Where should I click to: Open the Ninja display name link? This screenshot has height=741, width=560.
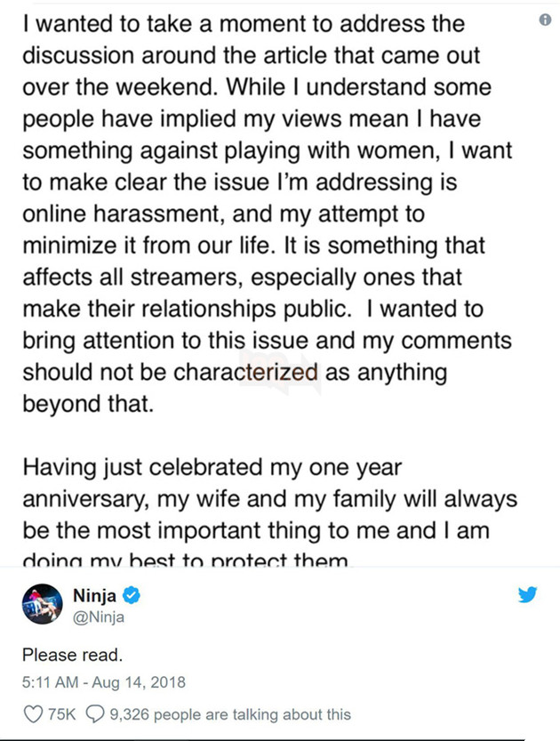94,596
